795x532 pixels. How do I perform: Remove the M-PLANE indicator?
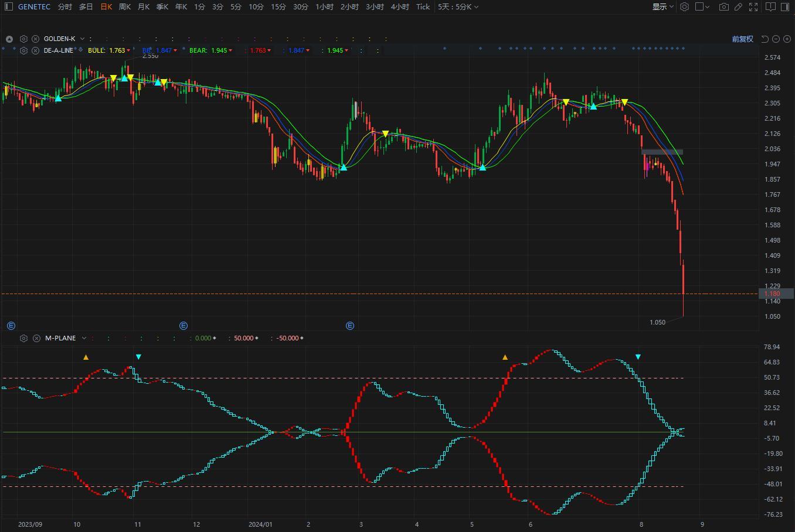click(x=36, y=338)
